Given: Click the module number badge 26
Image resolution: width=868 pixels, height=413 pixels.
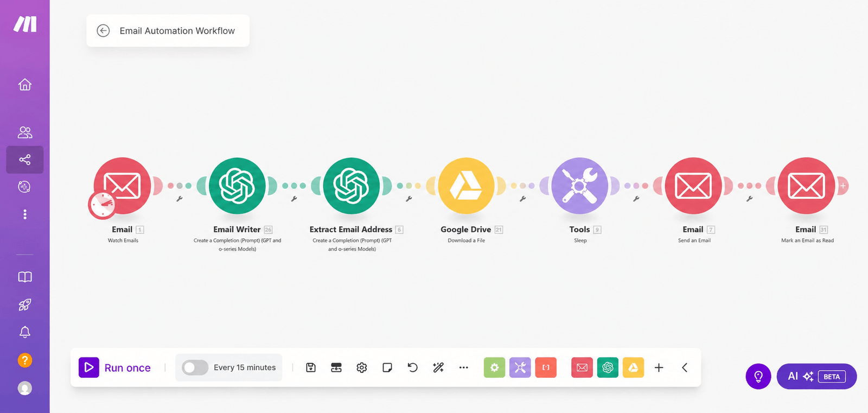Looking at the screenshot, I should click(268, 230).
